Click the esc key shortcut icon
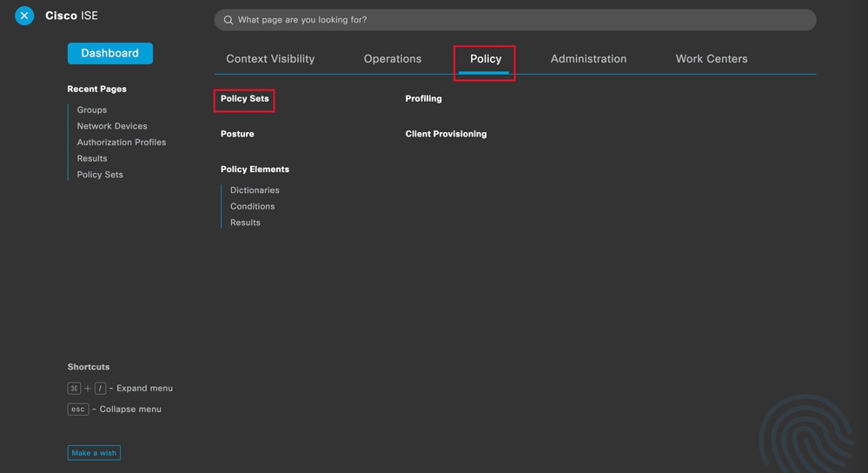 (78, 409)
